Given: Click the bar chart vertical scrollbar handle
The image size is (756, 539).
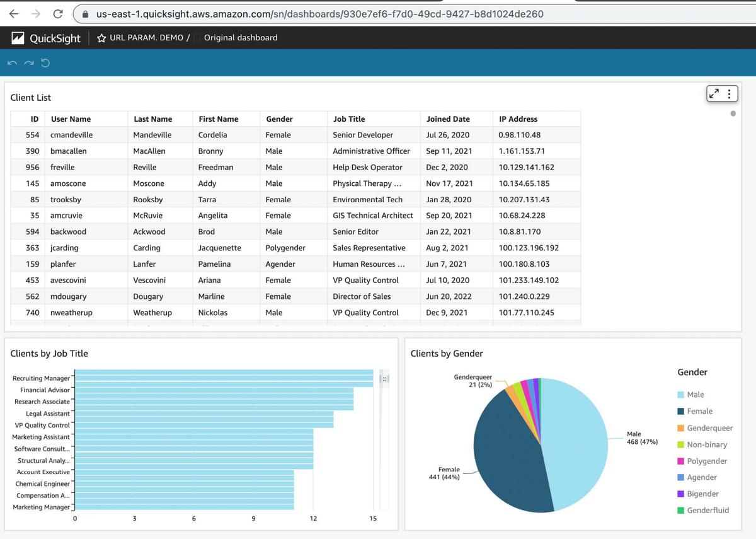Looking at the screenshot, I should click(x=386, y=378).
